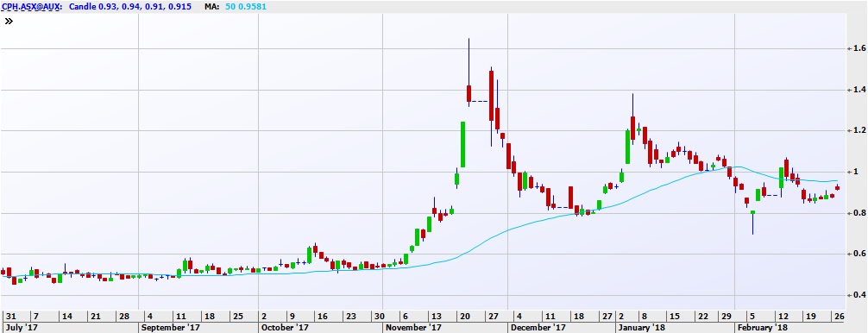The height and width of the screenshot is (333, 868).
Task: Click the tall November peak candle wick near 1.6
Action: 469,61
